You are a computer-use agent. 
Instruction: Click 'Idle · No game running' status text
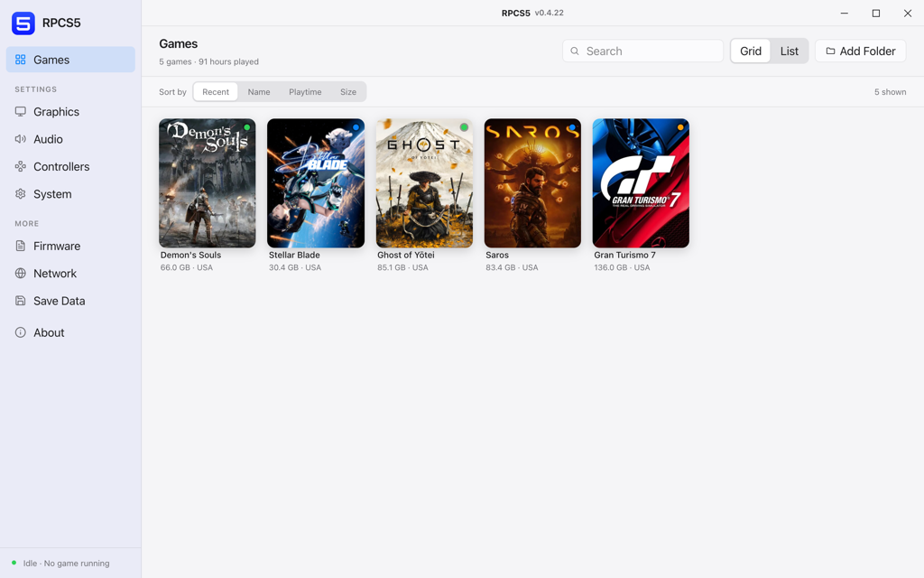66,564
